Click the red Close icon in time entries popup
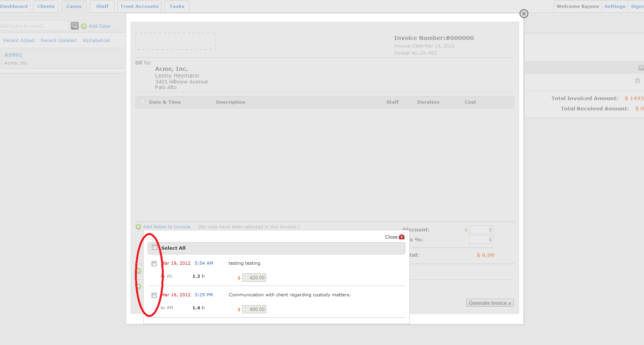Screen dimensions: 644x345 [x=402, y=237]
